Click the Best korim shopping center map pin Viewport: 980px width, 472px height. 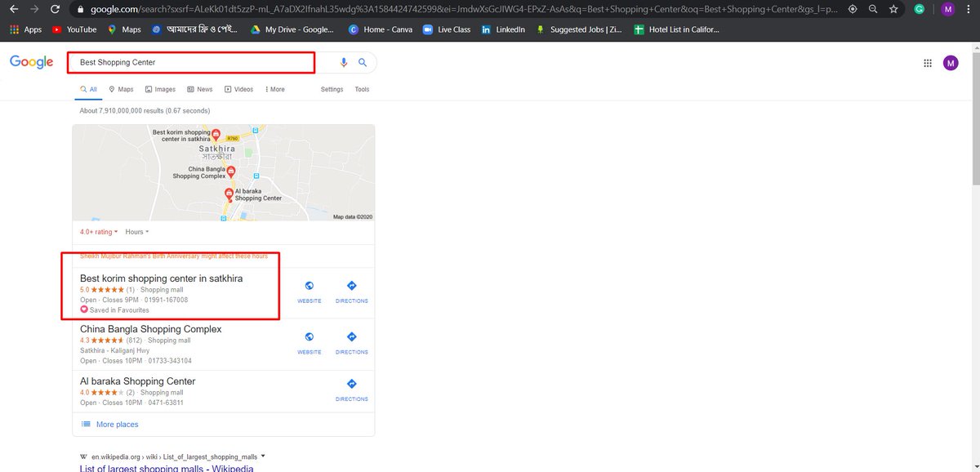coord(216,133)
